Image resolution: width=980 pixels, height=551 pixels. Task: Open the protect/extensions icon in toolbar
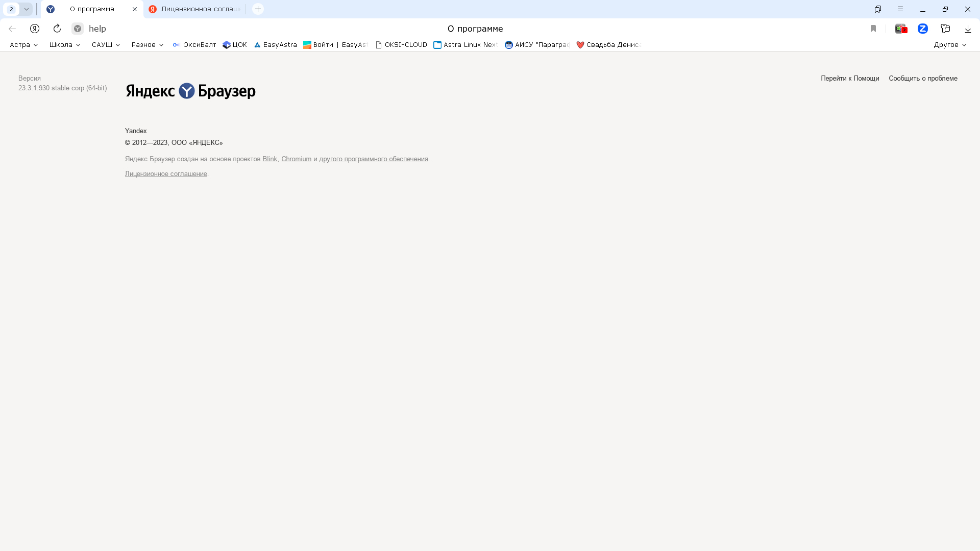[945, 29]
